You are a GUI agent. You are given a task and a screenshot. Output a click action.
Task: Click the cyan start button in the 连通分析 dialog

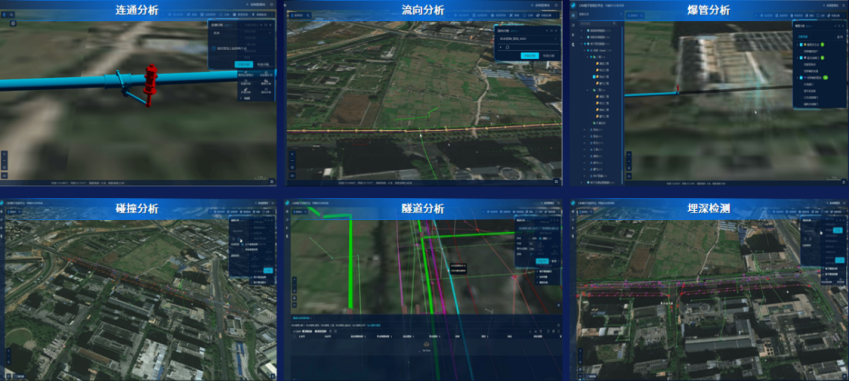pos(244,64)
